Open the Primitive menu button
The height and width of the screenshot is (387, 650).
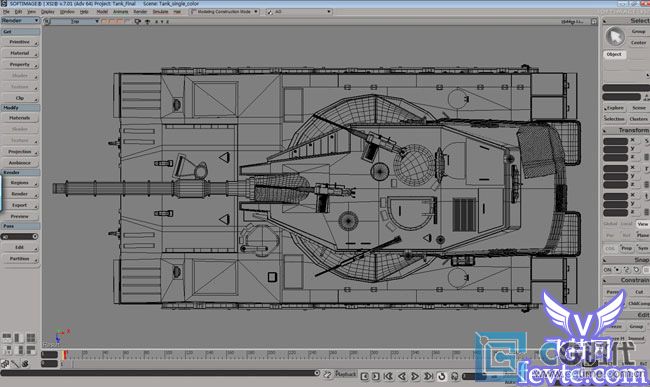pos(20,42)
